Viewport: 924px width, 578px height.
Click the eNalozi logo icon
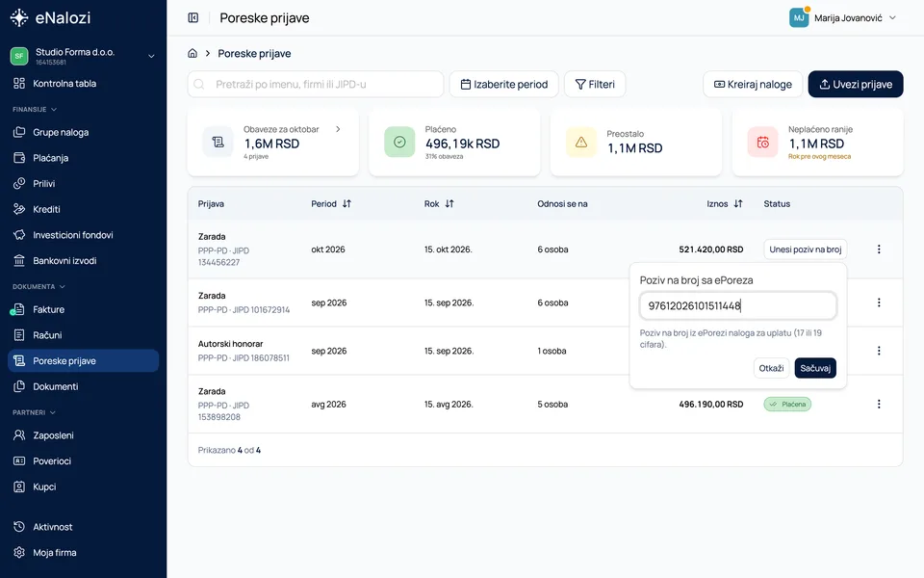[x=19, y=17]
